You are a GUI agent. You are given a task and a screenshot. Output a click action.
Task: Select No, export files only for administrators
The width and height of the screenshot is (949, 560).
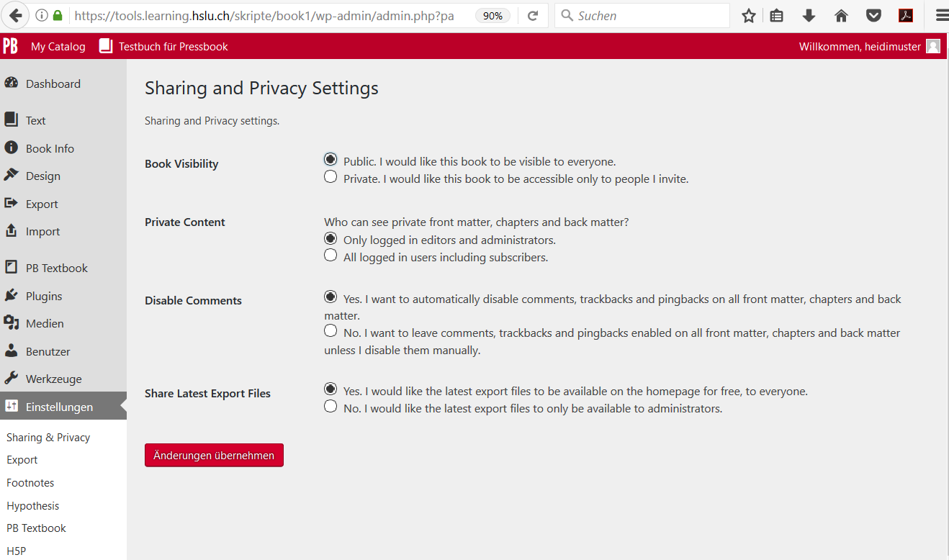click(x=330, y=407)
